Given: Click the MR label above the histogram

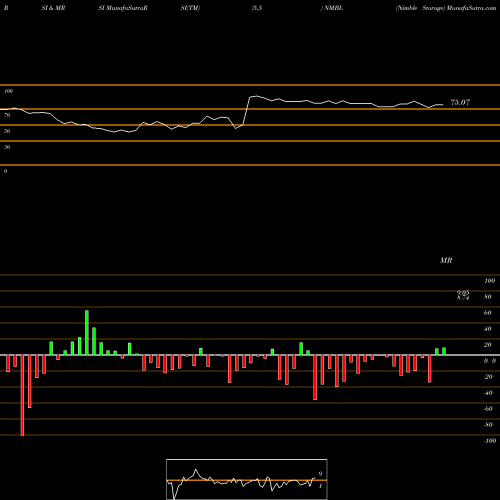Looking at the screenshot, I should click(446, 260).
